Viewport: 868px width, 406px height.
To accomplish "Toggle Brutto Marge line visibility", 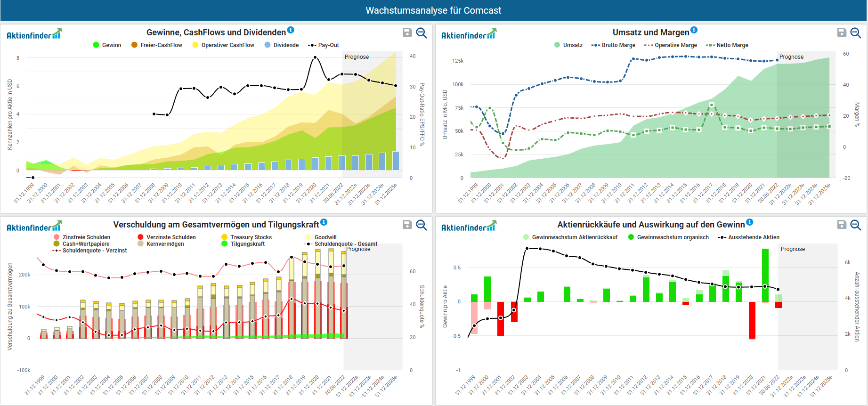I will click(613, 45).
